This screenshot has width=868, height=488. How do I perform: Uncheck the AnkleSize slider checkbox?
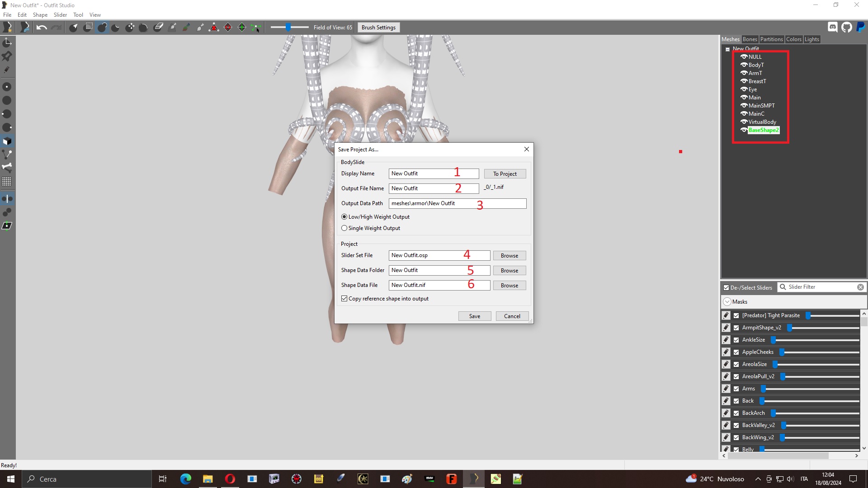click(736, 340)
